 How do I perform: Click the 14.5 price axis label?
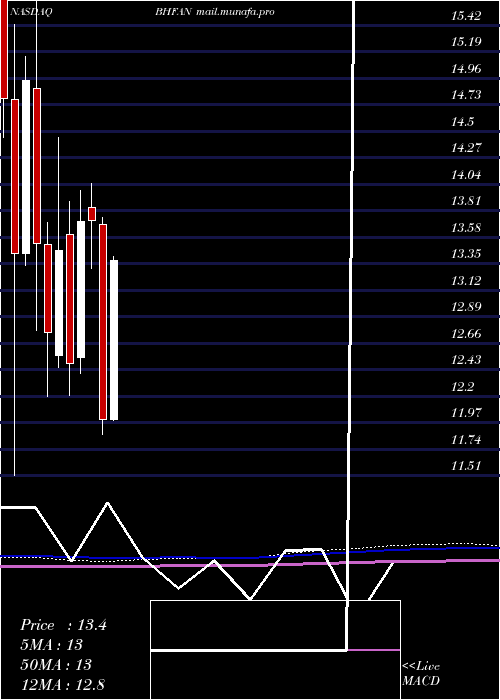(x=462, y=122)
